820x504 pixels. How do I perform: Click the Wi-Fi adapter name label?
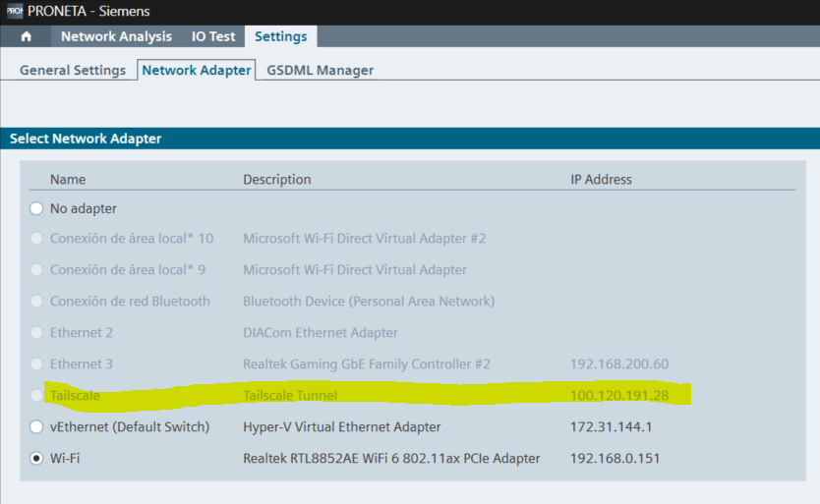pyautogui.click(x=65, y=459)
